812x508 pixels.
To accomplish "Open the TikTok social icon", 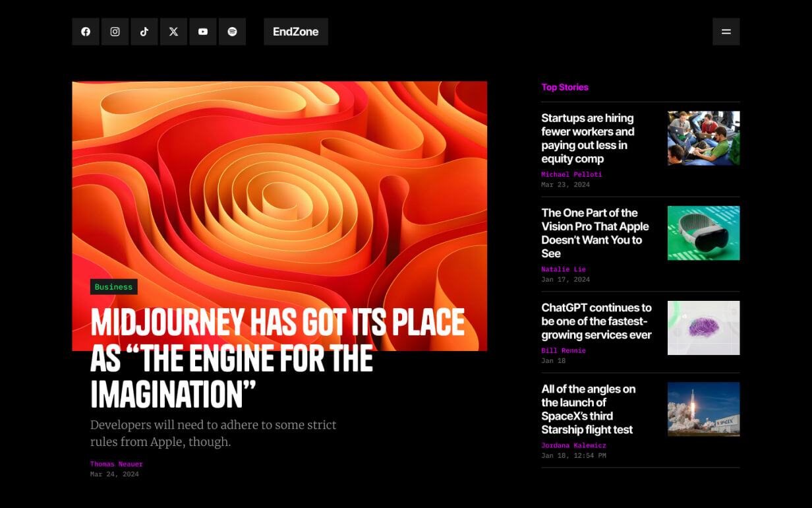I will tap(144, 32).
